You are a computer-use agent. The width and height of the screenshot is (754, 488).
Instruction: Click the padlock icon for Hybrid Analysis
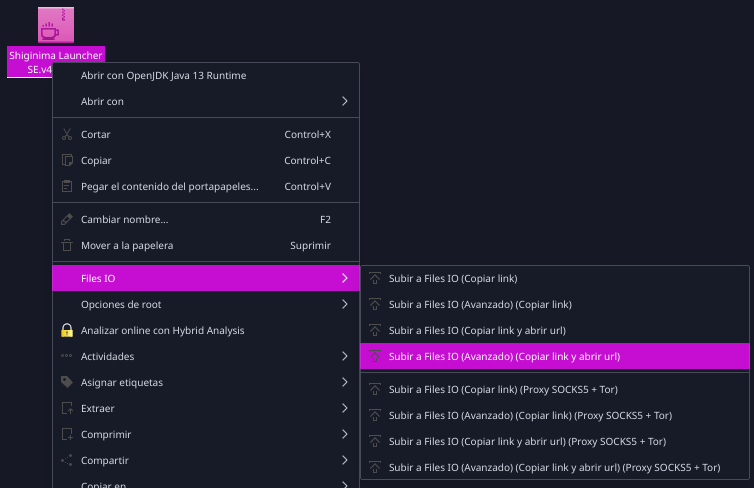(67, 330)
